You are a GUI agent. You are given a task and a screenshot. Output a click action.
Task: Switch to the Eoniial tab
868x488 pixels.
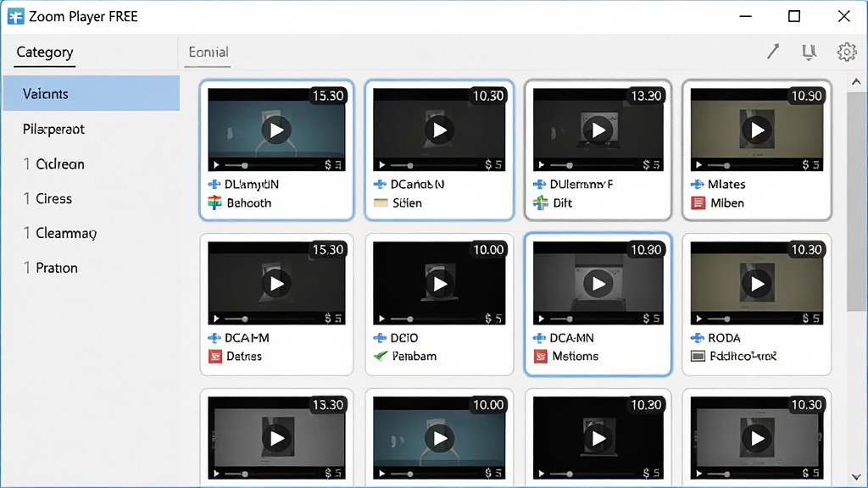point(209,52)
